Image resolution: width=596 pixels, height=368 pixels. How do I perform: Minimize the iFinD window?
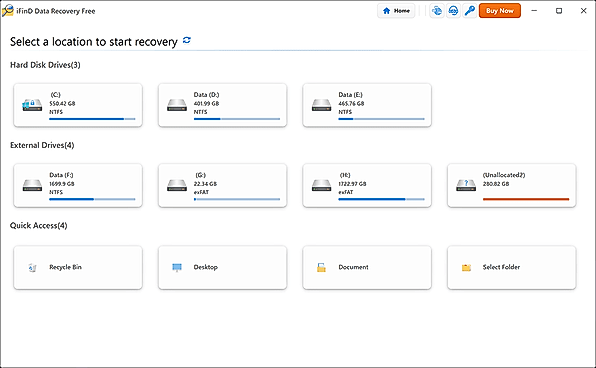pyautogui.click(x=534, y=11)
